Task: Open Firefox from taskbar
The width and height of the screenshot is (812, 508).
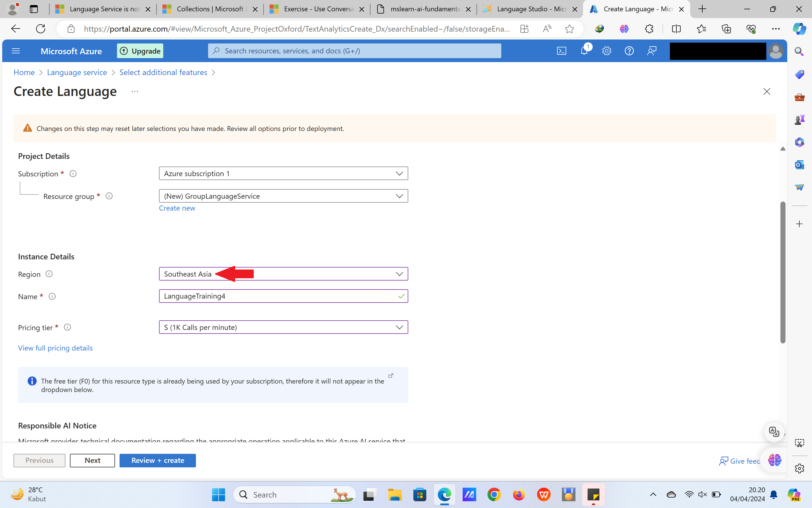Action: (x=519, y=494)
